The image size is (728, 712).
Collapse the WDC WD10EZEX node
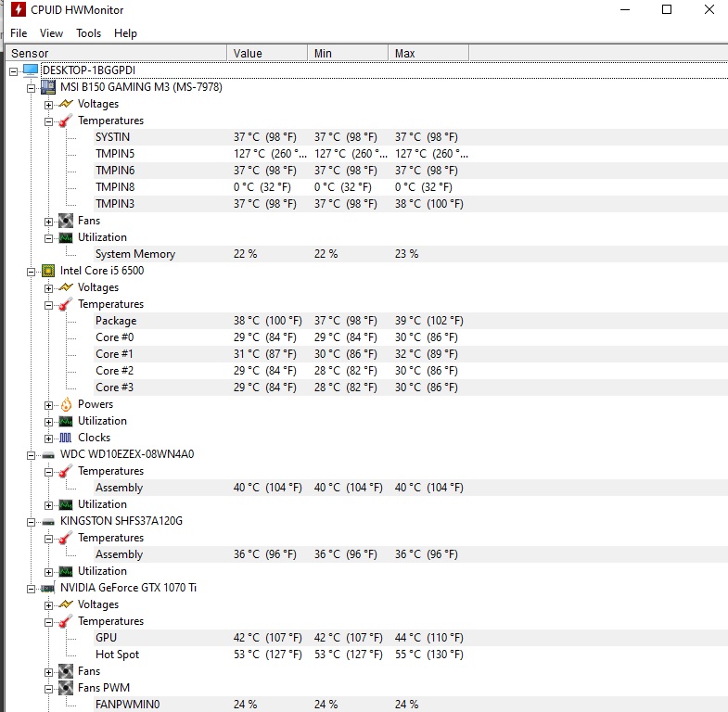pyautogui.click(x=32, y=456)
